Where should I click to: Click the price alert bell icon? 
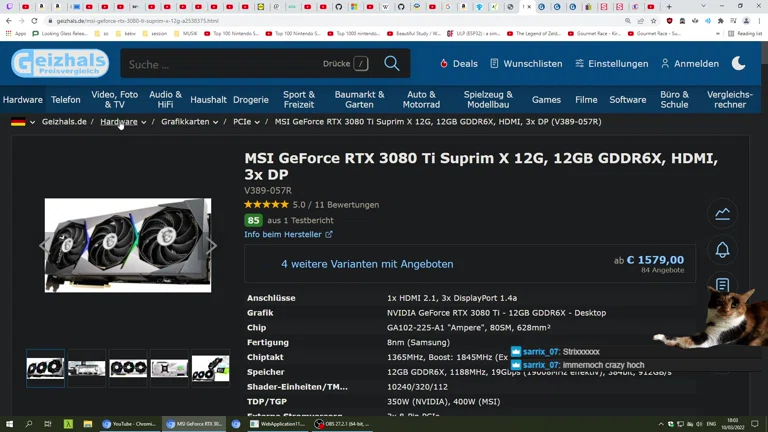[722, 250]
